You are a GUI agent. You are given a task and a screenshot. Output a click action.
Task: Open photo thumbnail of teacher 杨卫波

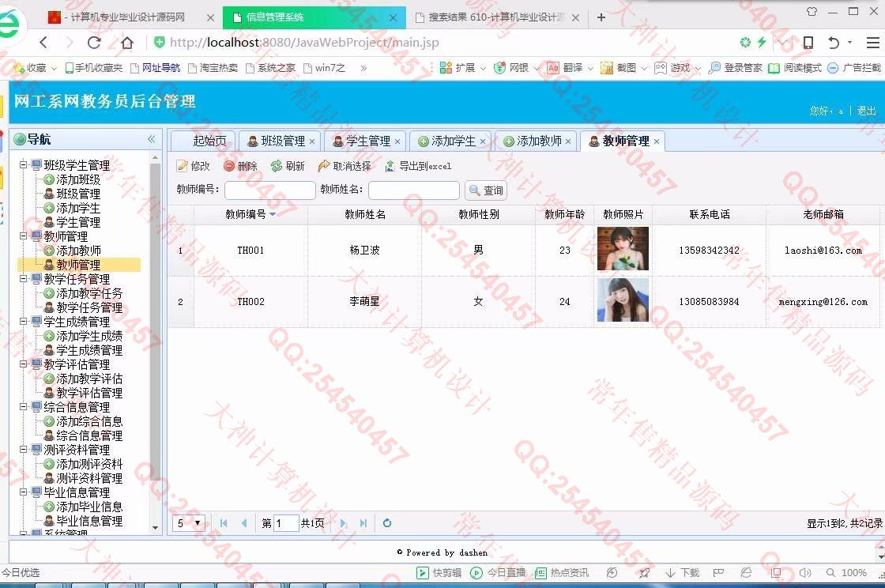[x=623, y=249]
